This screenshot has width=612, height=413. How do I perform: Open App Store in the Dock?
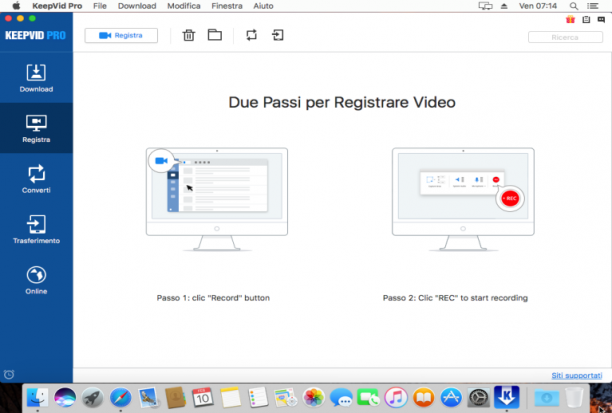tap(451, 398)
